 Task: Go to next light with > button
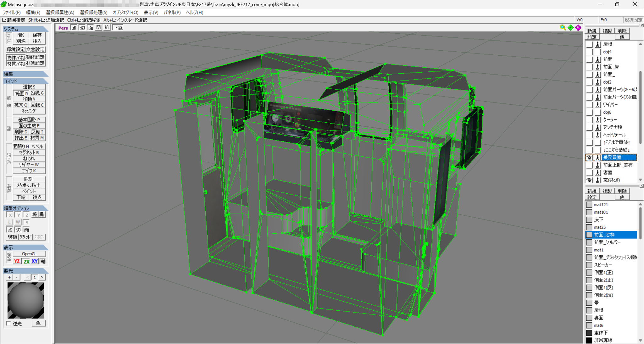click(42, 277)
